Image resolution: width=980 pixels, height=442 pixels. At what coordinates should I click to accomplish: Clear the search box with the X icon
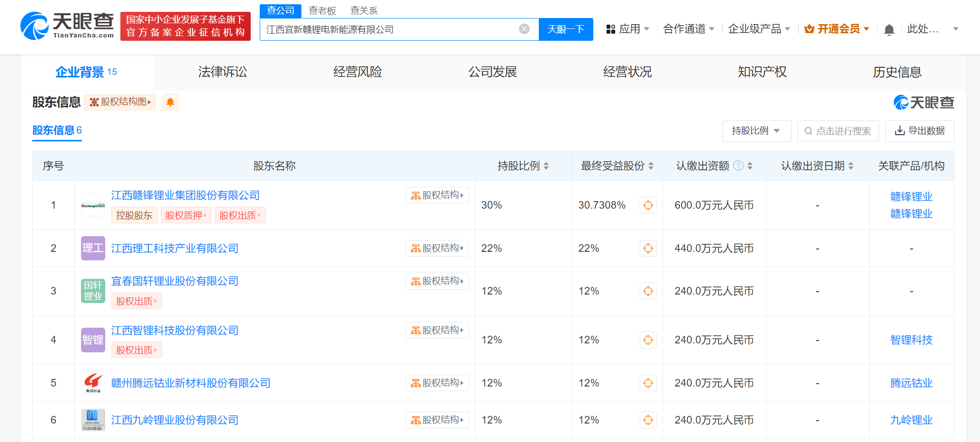[524, 29]
